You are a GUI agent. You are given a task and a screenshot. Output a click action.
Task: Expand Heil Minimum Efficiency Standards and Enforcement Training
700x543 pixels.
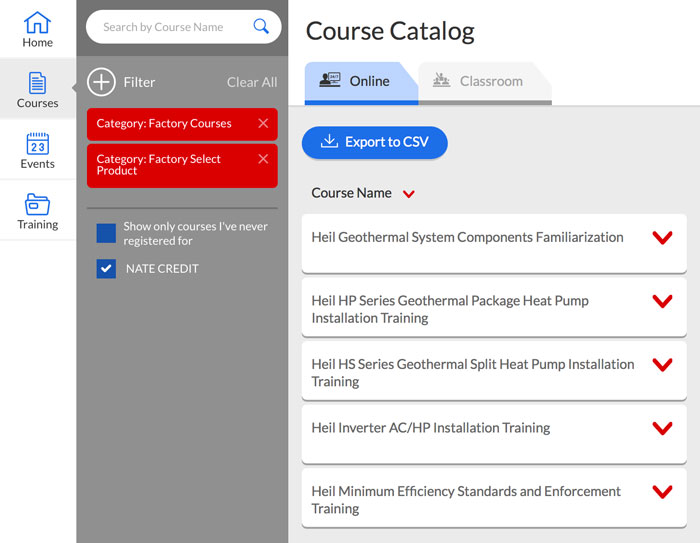coord(662,492)
